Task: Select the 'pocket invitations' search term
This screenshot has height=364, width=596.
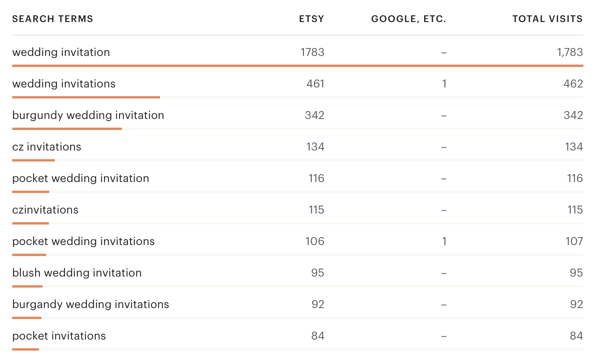Action: 59,336
